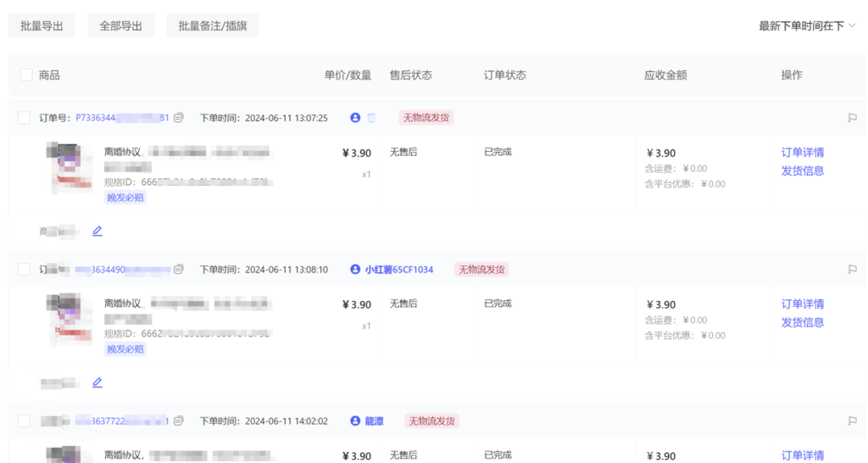Viewport: 868px width, 463px height.
Task: Open product thumbnail of the 13:07:25 order
Action: tap(68, 170)
